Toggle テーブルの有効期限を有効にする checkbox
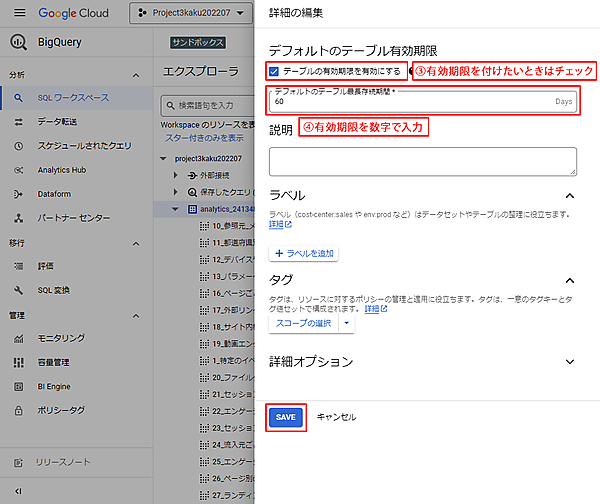This screenshot has height=504, width=600. [x=274, y=71]
